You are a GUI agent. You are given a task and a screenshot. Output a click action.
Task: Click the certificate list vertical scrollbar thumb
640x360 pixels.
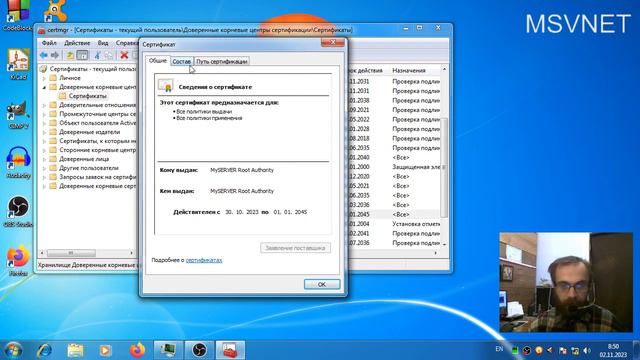[x=444, y=167]
